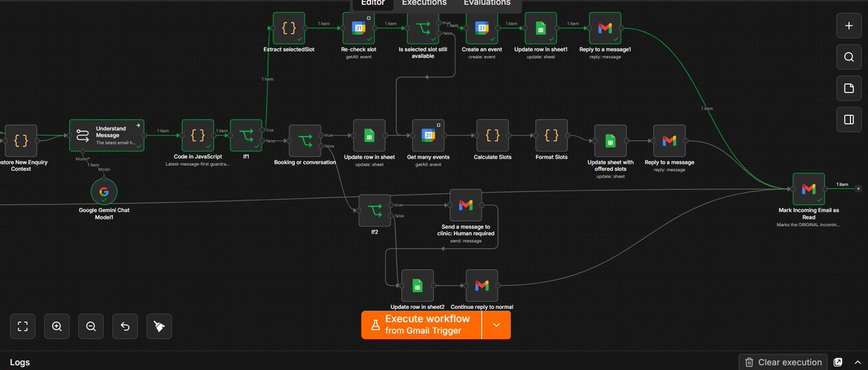Open the Re-check slot calendar node

358,28
